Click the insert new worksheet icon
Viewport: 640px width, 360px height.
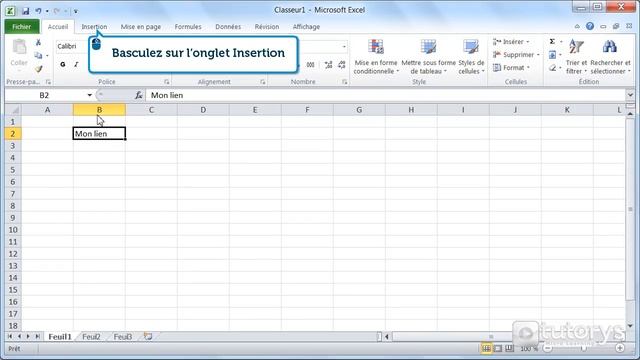148,337
